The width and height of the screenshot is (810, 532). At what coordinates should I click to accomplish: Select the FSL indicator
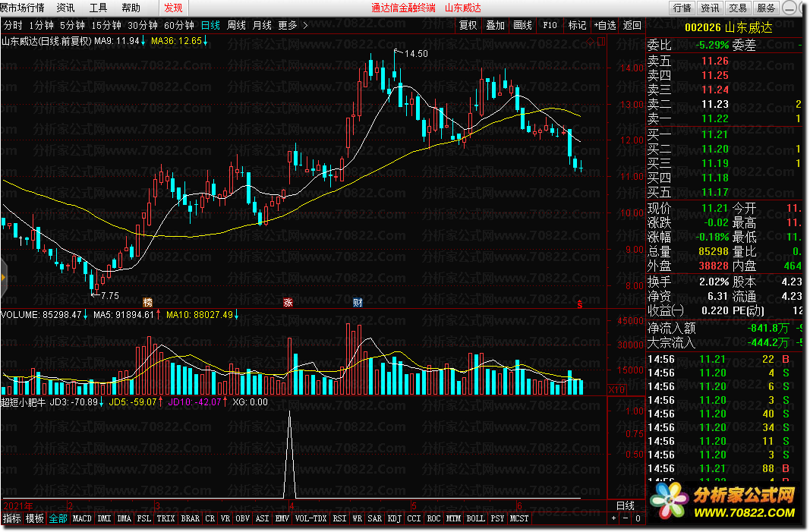coord(144,518)
